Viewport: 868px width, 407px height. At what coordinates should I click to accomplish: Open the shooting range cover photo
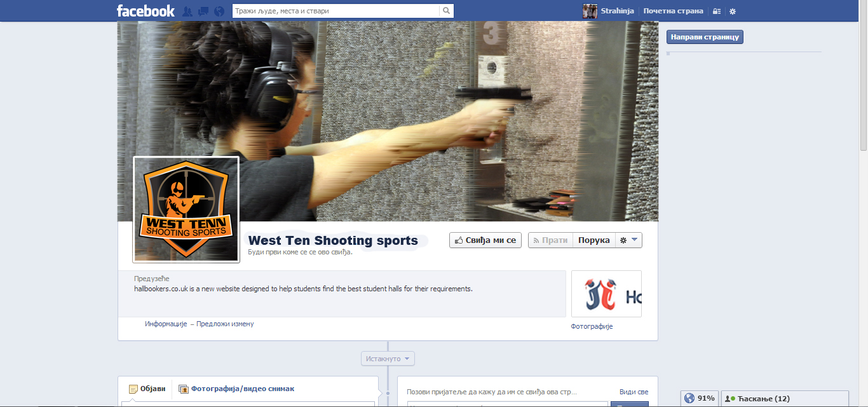pos(388,121)
